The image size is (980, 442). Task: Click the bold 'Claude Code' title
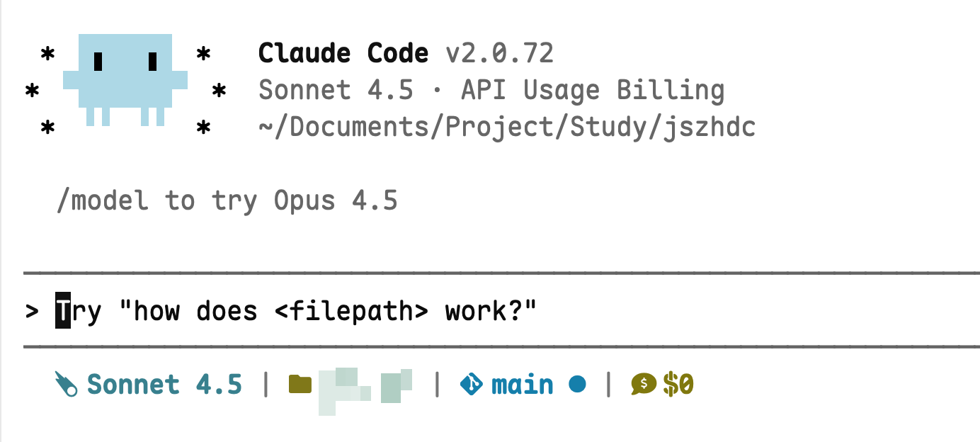click(x=343, y=53)
